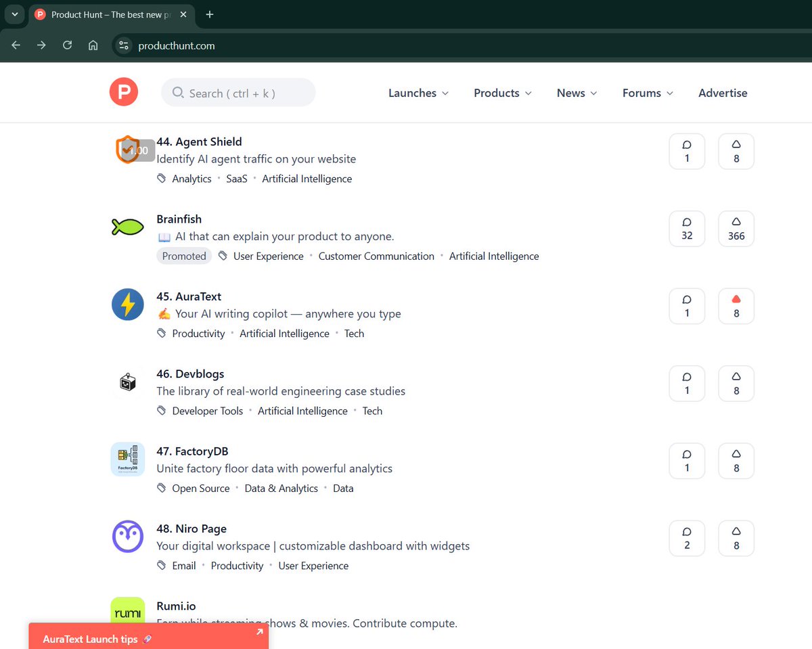
Task: Open a new browser tab
Action: 209,14
